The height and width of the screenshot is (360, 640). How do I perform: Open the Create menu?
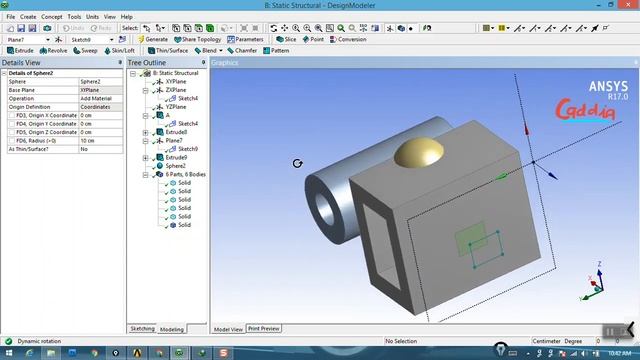click(x=28, y=17)
